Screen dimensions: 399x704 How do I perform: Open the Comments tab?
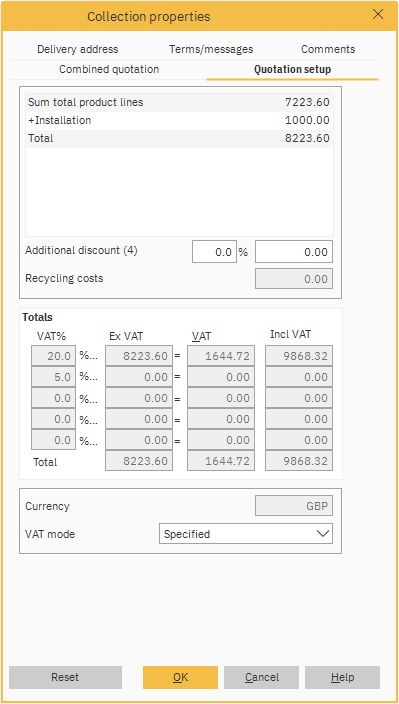(x=328, y=49)
